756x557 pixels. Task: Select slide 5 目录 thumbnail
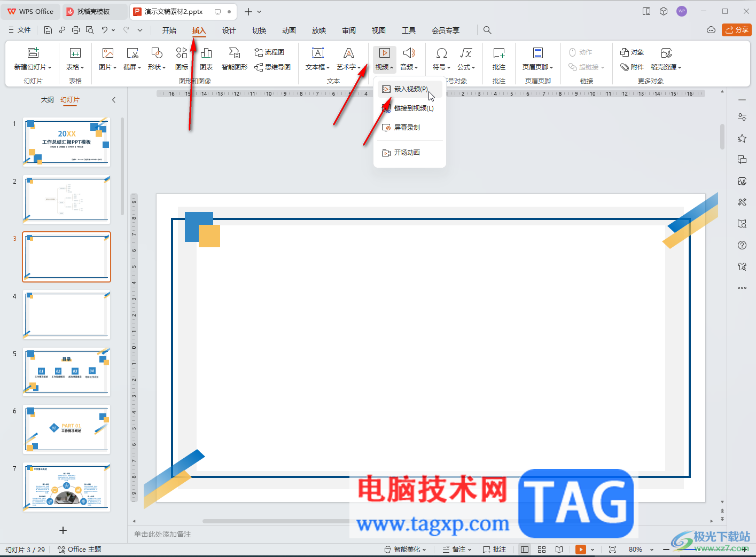pyautogui.click(x=66, y=372)
